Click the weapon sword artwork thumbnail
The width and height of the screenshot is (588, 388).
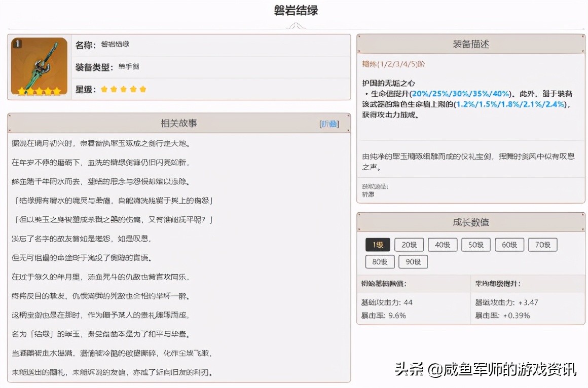click(39, 66)
